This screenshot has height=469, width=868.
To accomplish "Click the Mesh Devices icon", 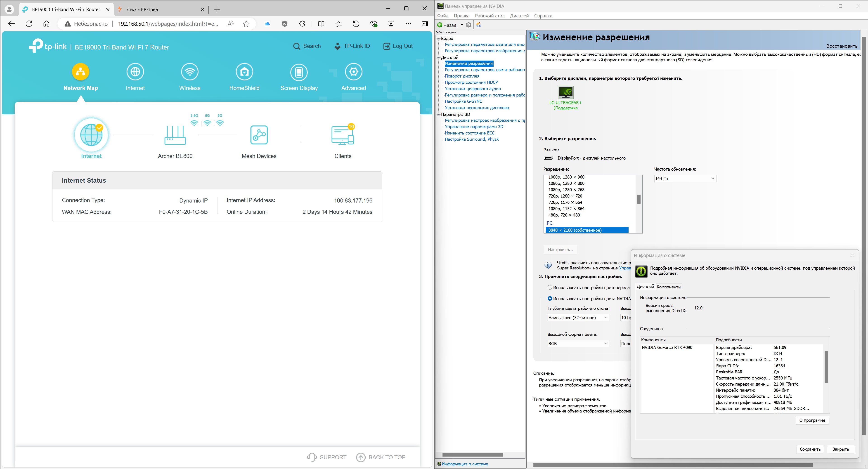I will tap(259, 135).
